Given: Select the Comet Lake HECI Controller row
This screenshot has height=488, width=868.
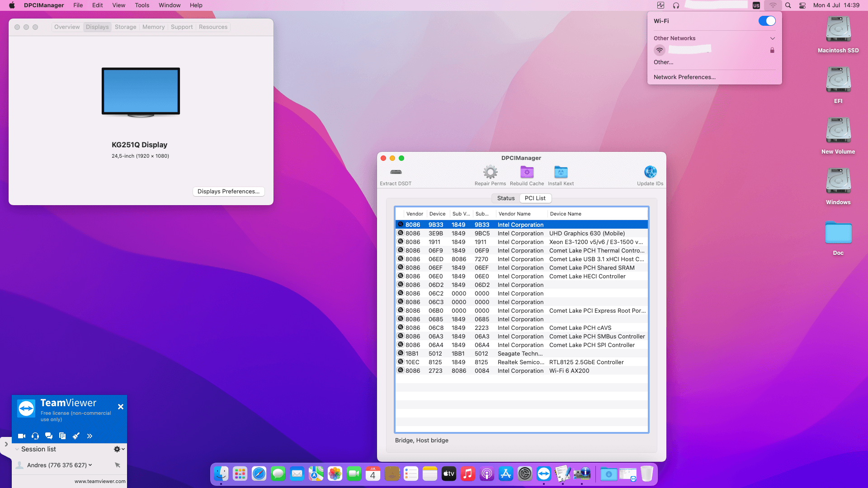Looking at the screenshot, I should pyautogui.click(x=522, y=277).
